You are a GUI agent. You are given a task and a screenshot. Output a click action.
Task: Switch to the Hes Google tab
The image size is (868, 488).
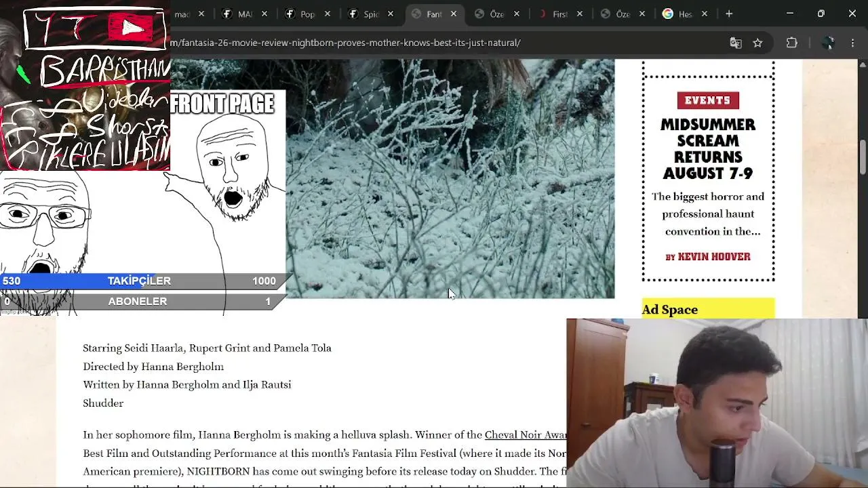685,14
